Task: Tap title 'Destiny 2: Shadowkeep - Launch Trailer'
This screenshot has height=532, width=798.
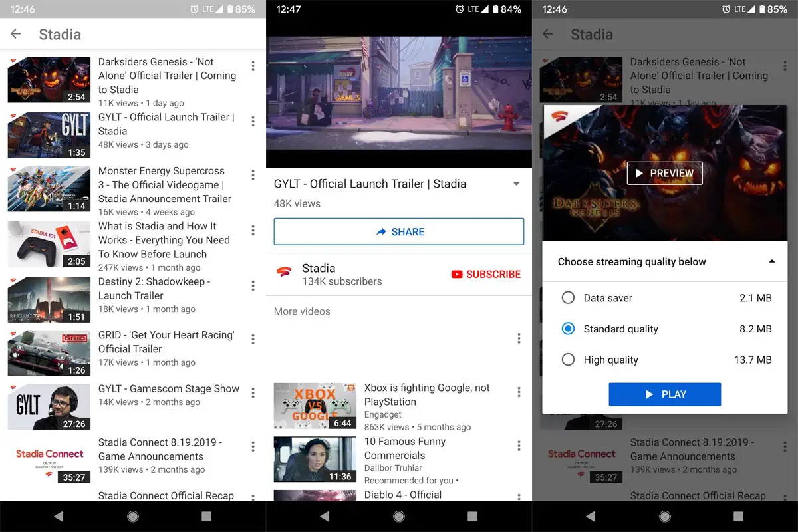Action: 154,289
